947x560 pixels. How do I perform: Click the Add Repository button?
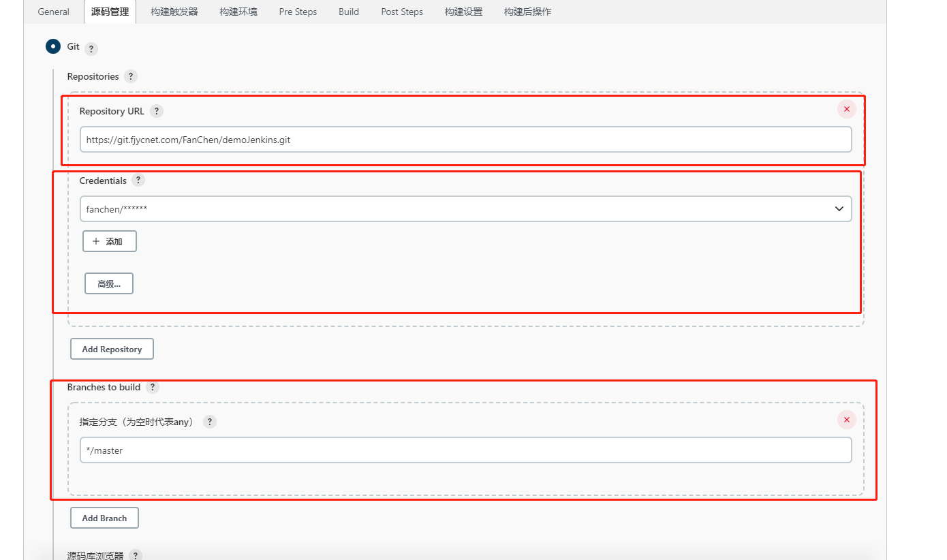112,349
